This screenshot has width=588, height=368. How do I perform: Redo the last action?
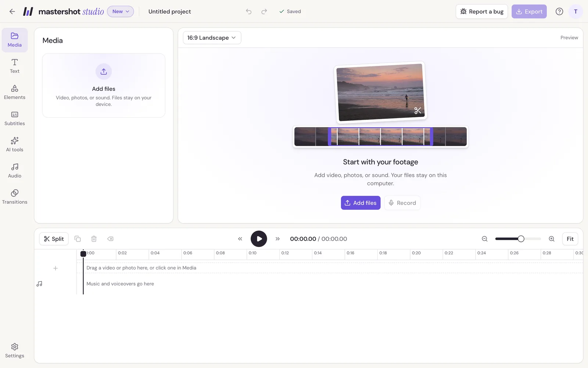coord(264,11)
